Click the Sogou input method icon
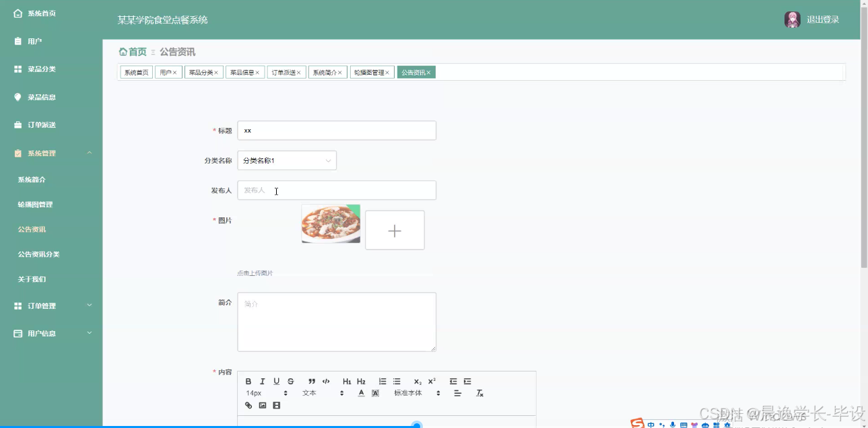The image size is (868, 428). (x=637, y=423)
